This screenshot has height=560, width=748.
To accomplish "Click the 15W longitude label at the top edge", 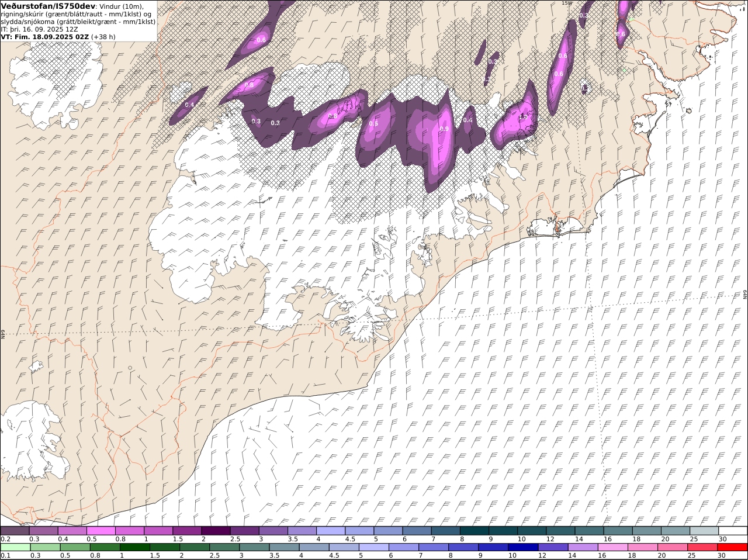I will (x=566, y=3).
